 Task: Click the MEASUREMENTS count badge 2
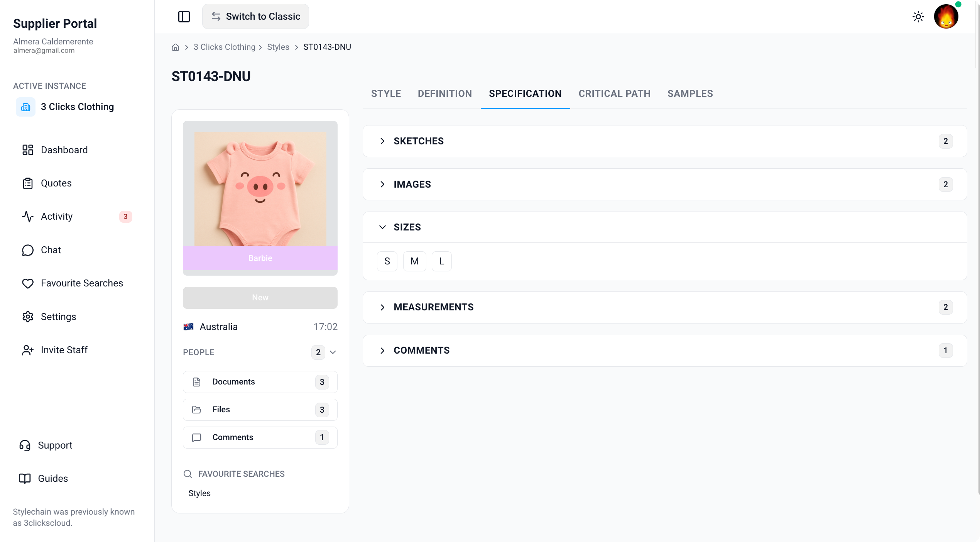tap(945, 307)
